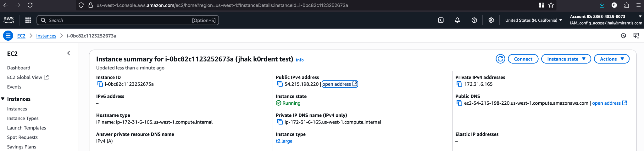Toggle the blue hamburger navigation menu

pos(8,36)
